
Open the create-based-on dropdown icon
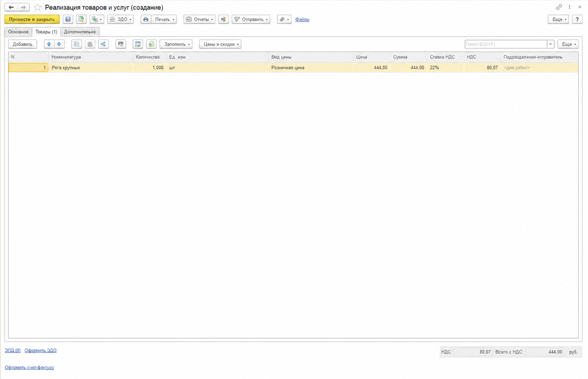97,19
